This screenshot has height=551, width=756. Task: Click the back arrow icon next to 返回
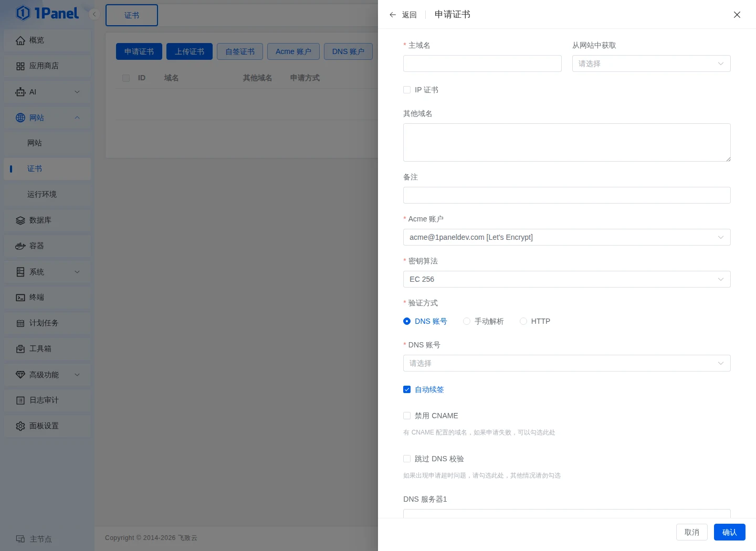393,15
